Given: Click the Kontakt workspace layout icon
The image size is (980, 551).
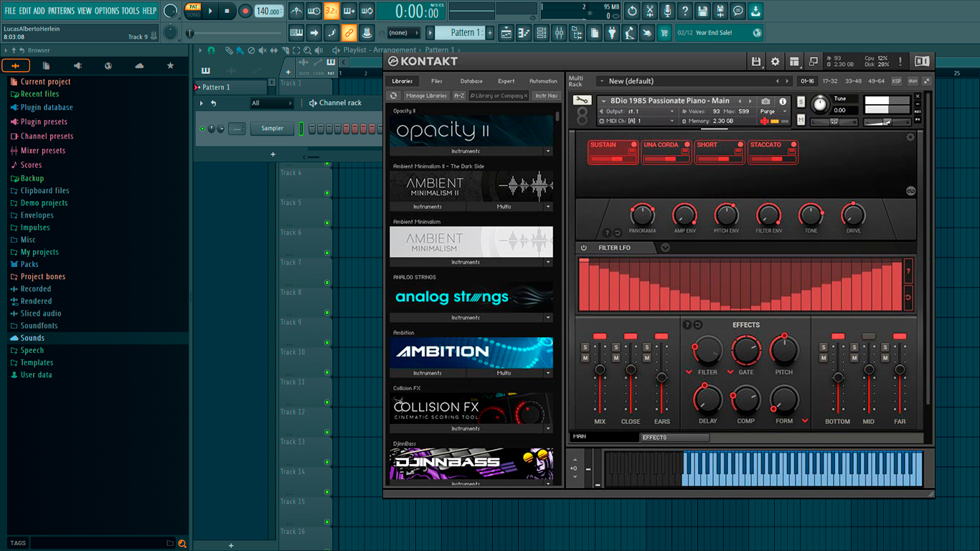Looking at the screenshot, I should [794, 62].
